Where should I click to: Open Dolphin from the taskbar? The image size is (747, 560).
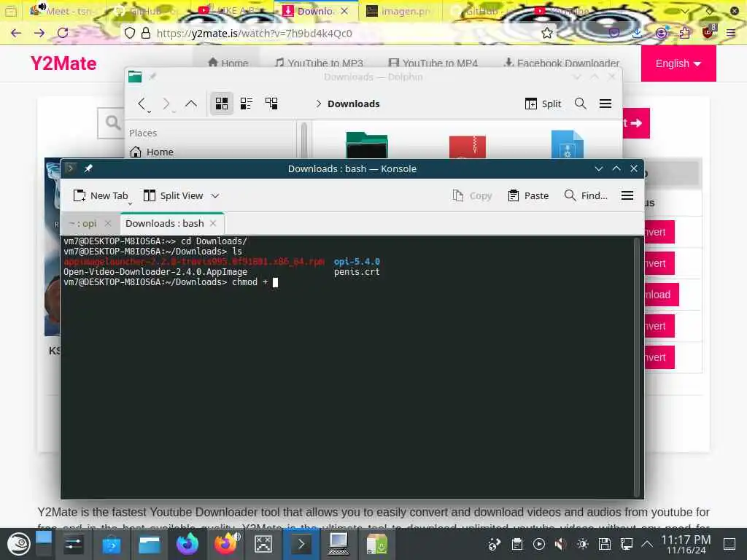[x=149, y=544]
